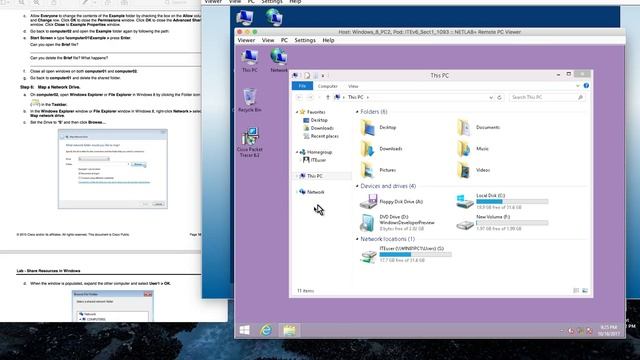The height and width of the screenshot is (360, 640).
Task: Select DVD Drive (D:) WindowsDeveloperPreview
Action: point(397,223)
